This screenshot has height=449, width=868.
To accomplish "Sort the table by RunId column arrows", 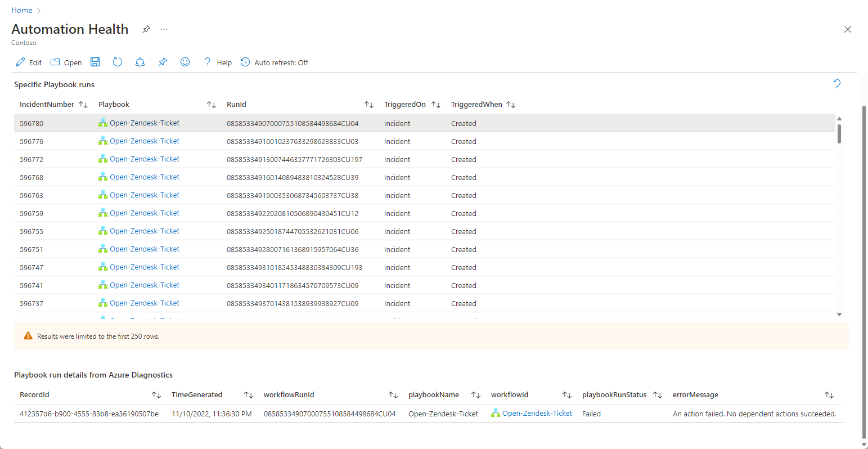I will (x=369, y=105).
